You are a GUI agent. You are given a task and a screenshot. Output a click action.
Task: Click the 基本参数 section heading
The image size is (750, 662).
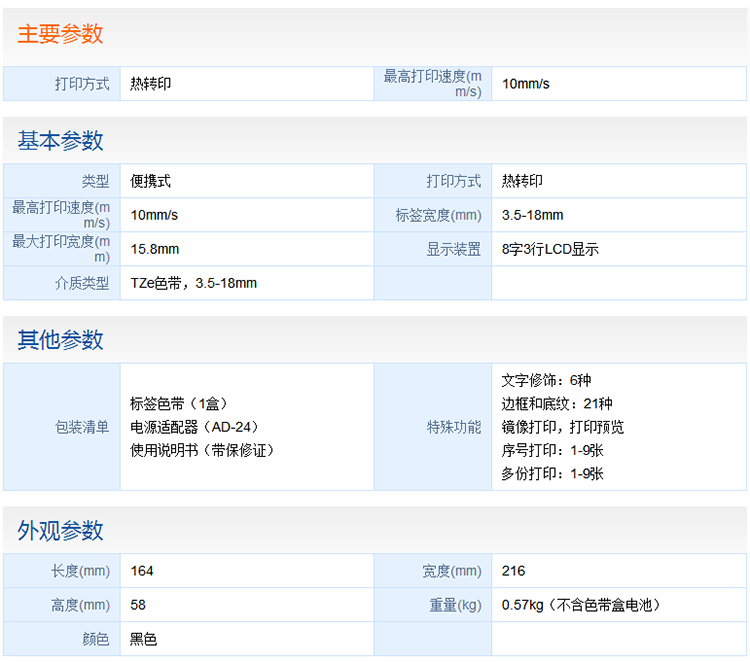point(60,141)
